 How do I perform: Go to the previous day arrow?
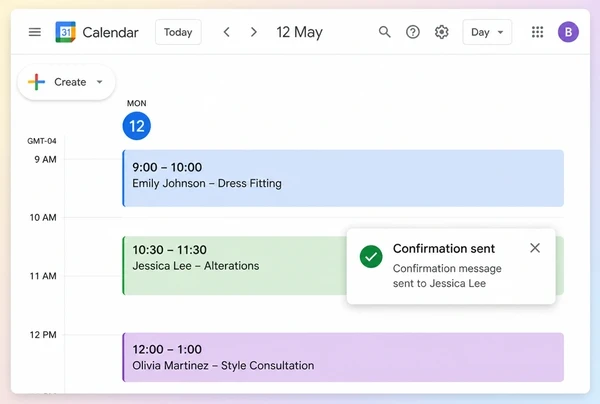227,32
